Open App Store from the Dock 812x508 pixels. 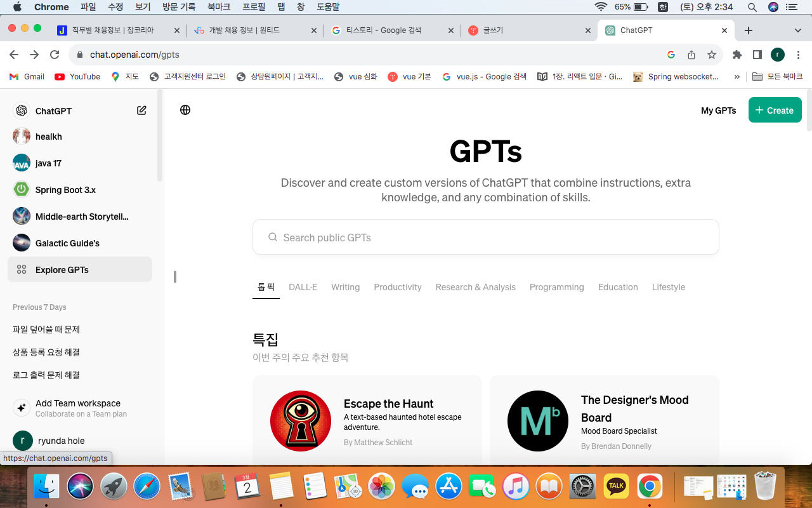click(449, 486)
